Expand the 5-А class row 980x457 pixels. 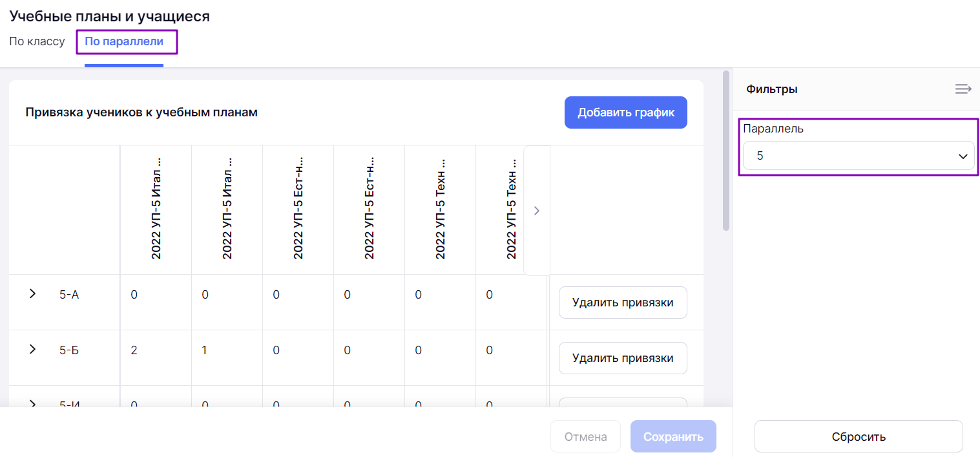pos(32,294)
